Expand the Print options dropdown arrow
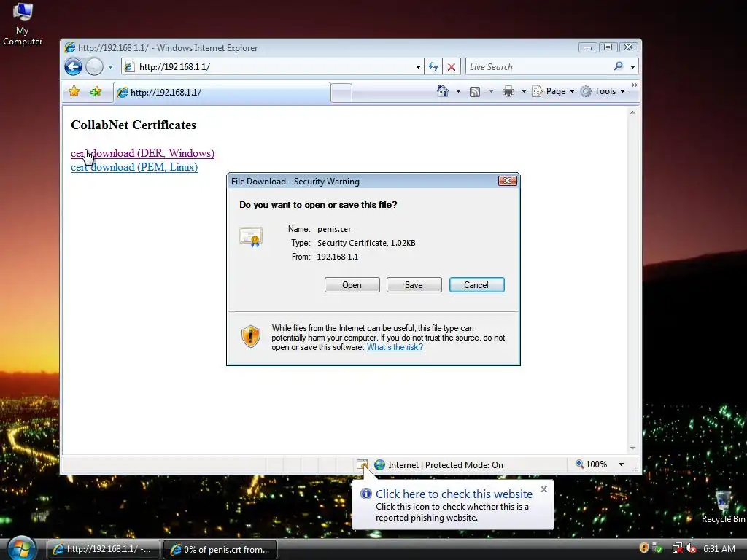 coord(524,91)
